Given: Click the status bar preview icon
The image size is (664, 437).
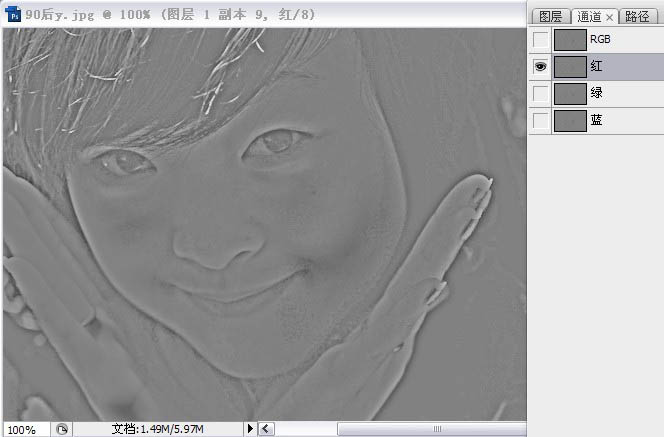Looking at the screenshot, I should click(62, 429).
